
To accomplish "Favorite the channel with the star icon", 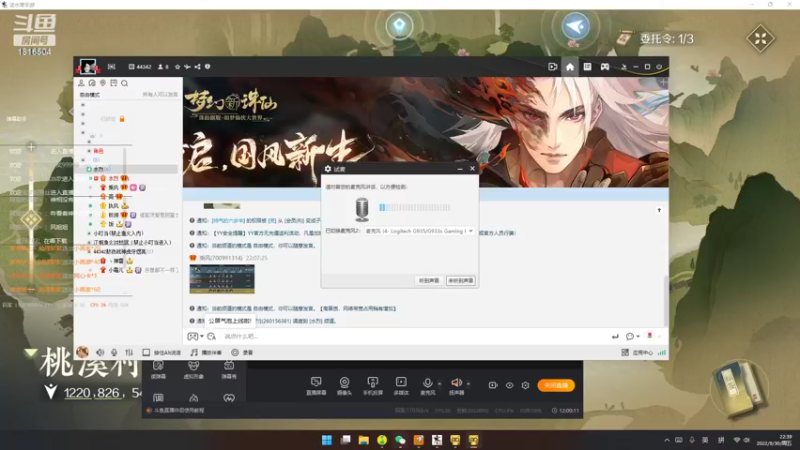I will coord(178,67).
